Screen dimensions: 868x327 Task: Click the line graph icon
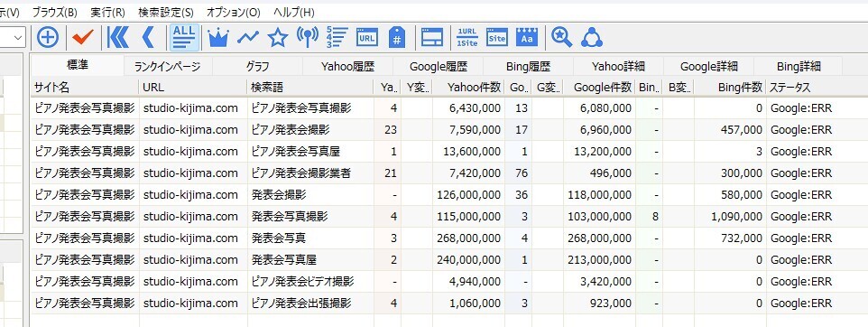click(x=248, y=37)
